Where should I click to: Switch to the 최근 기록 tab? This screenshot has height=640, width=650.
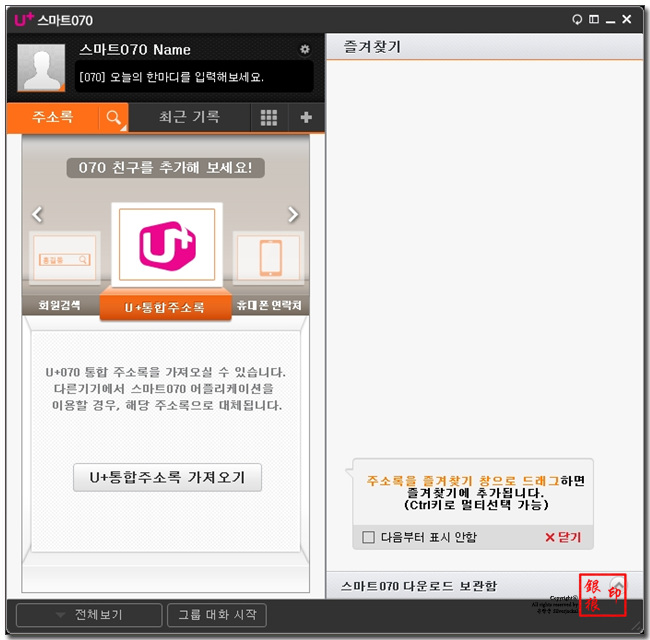(x=189, y=117)
